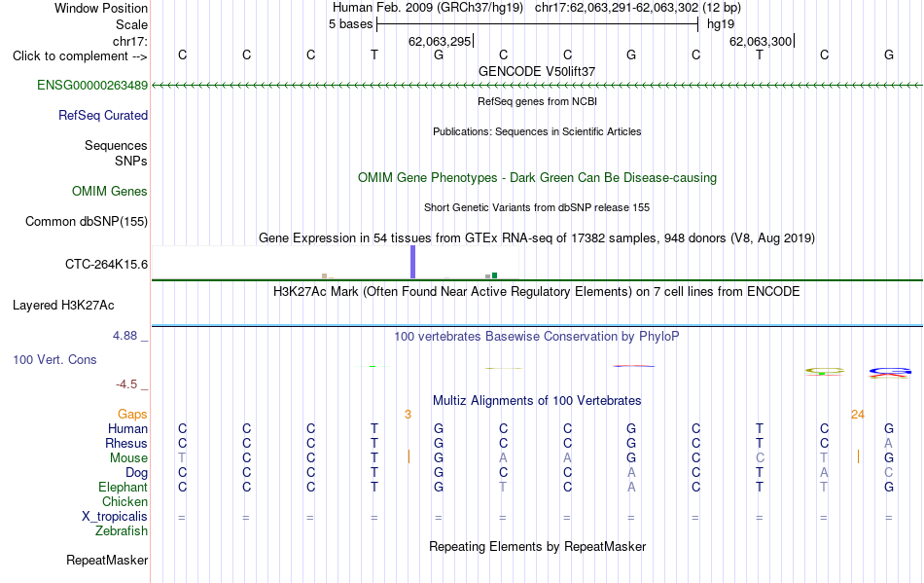Open the Layered H3K27Ac track label
The image size is (924, 583).
tap(63, 306)
